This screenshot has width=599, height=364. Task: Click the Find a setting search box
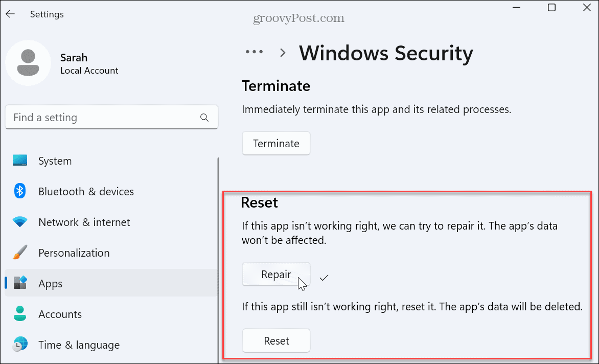click(111, 117)
